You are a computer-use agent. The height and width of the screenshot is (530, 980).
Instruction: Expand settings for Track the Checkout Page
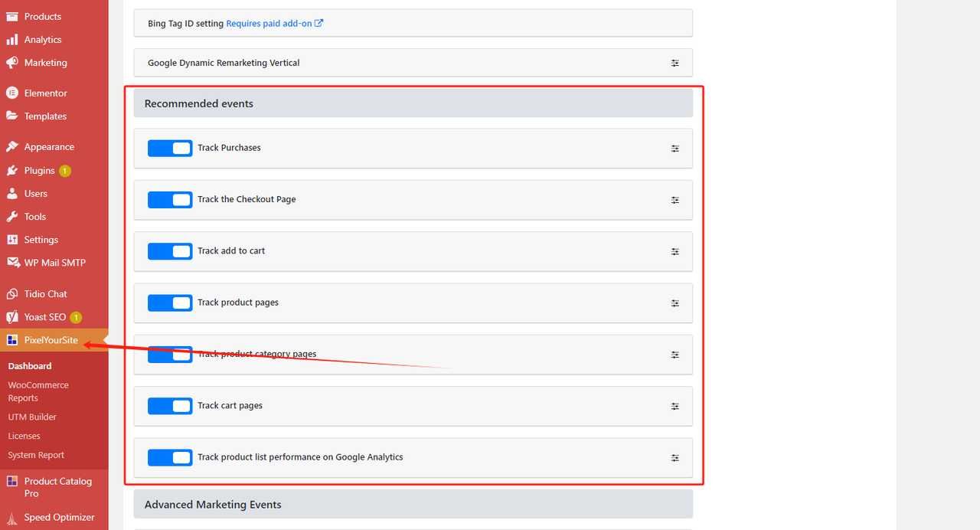click(x=675, y=200)
